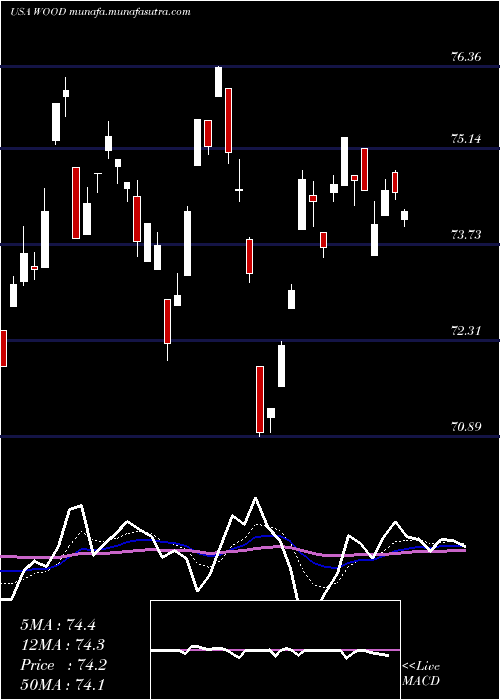This screenshot has width=500, height=700.
Task: Click the last white candle on the right
Action: tap(404, 216)
